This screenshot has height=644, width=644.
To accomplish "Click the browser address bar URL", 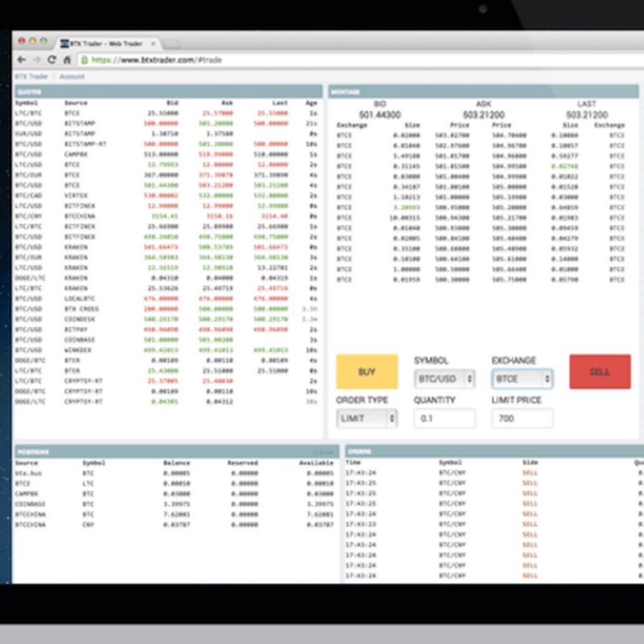I will 157,60.
